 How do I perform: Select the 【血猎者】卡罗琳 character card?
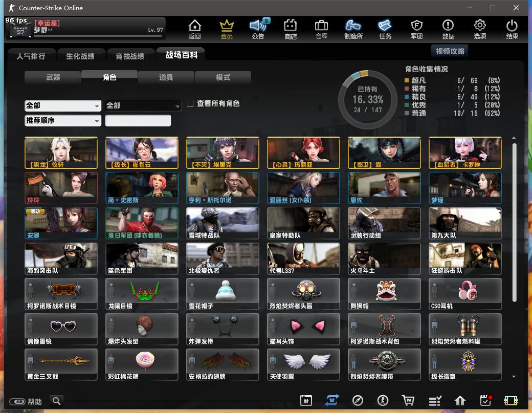[465, 153]
